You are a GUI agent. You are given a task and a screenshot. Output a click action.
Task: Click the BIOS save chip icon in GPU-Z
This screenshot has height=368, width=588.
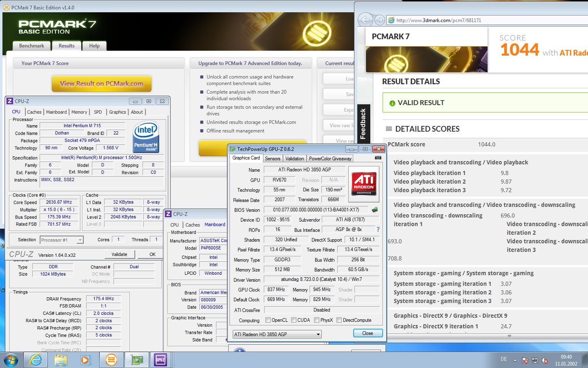pos(374,210)
